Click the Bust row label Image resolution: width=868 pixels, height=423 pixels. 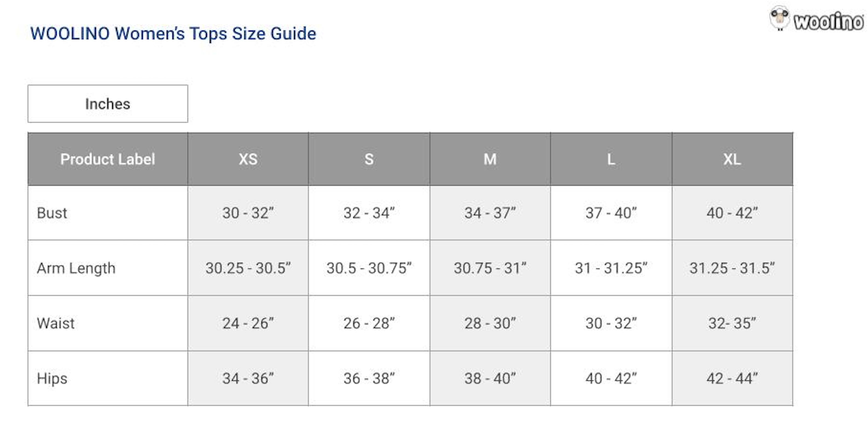(52, 213)
